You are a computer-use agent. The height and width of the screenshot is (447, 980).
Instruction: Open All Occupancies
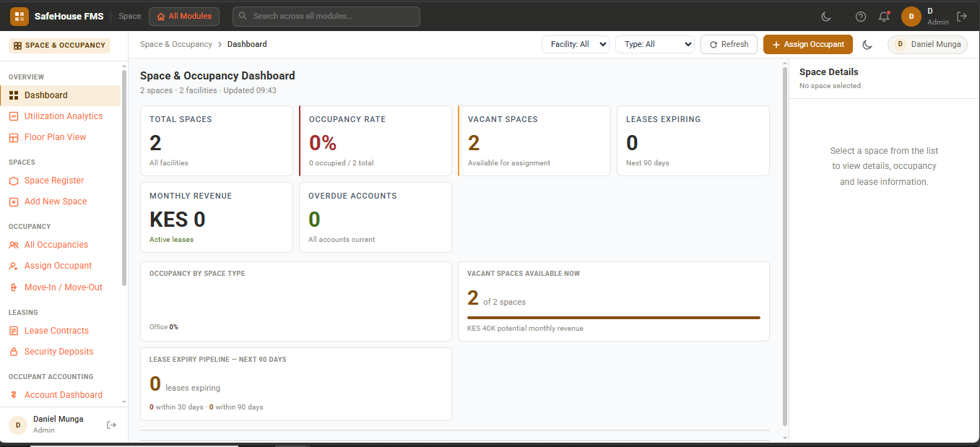click(61, 245)
